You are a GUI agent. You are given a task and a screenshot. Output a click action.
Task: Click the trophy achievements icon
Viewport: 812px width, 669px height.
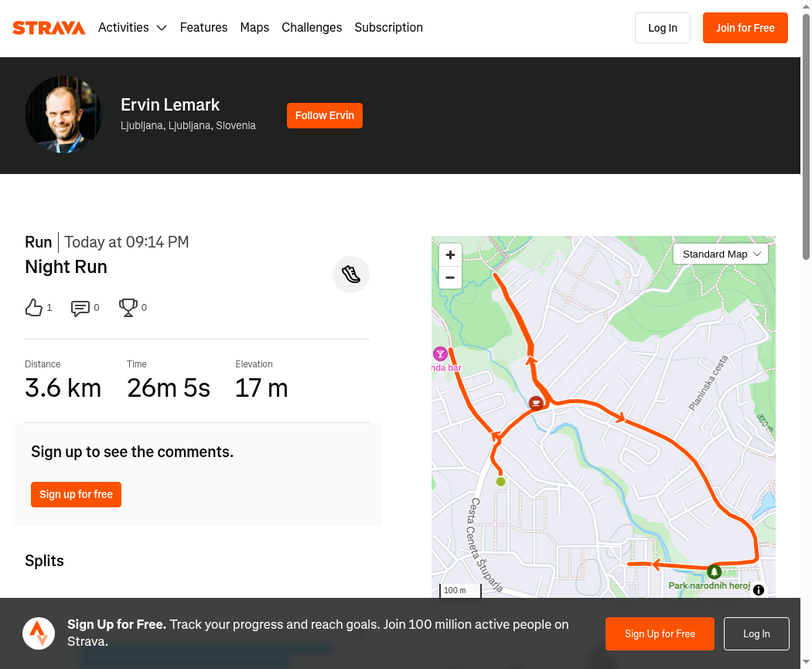point(128,308)
